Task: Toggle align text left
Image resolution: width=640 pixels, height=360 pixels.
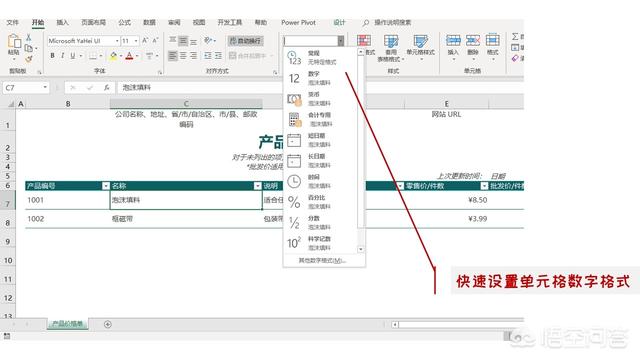Action: click(x=173, y=56)
